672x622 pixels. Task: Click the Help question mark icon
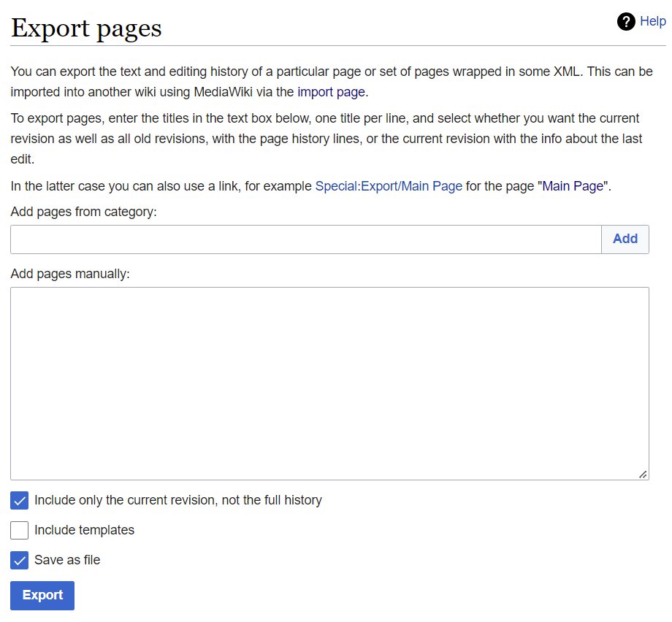click(x=626, y=22)
